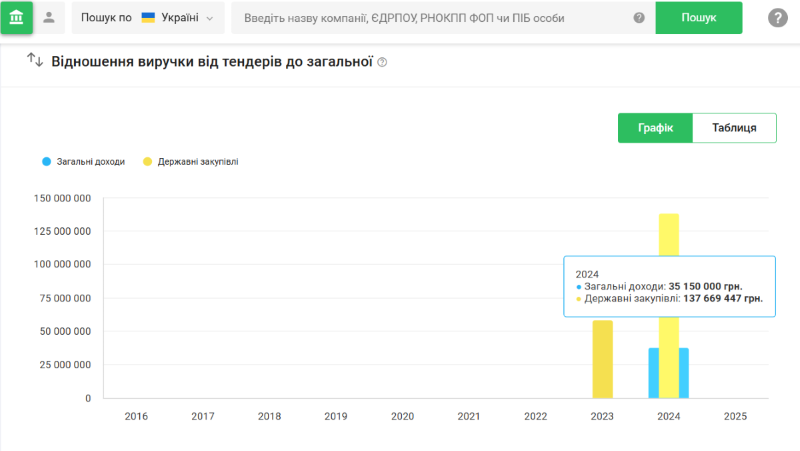Click the Ukraine flag icon
The height and width of the screenshot is (451, 800).
148,18
